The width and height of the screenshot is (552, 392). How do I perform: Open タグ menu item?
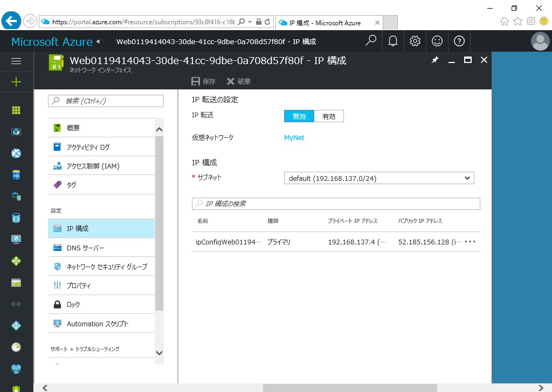click(101, 185)
